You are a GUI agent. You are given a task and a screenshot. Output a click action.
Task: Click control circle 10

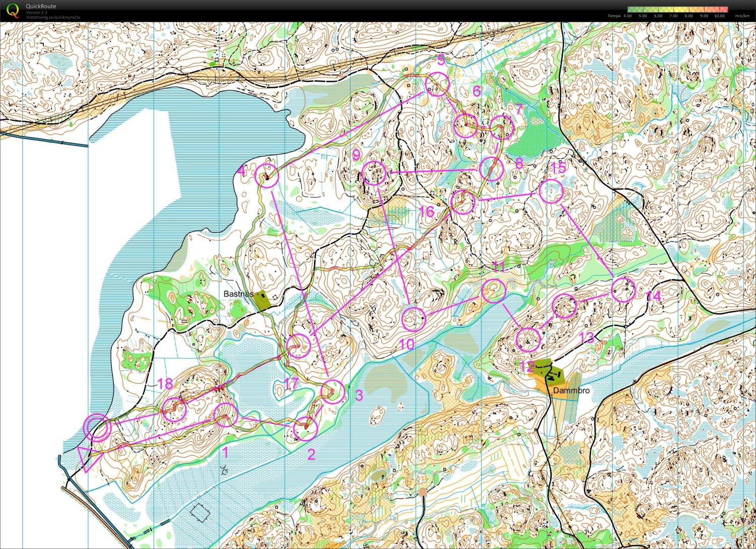(x=414, y=319)
